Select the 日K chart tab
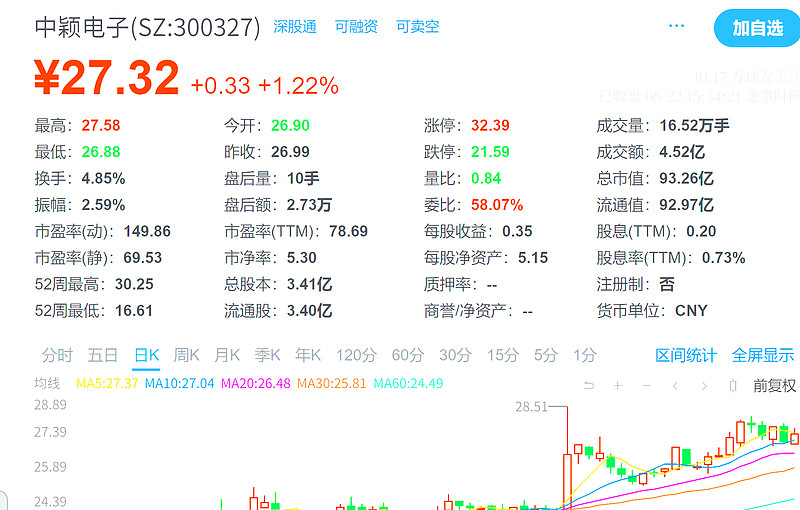Viewport: 800px width, 510px height. [x=146, y=355]
